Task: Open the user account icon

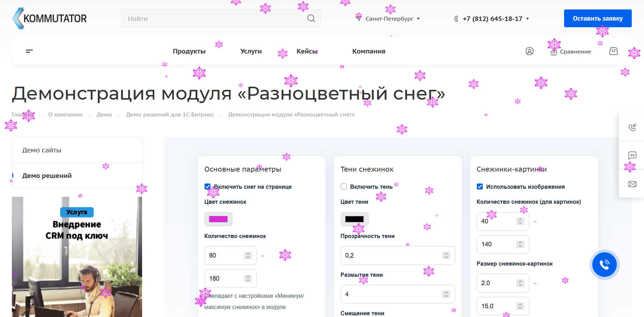Action: pyautogui.click(x=530, y=51)
